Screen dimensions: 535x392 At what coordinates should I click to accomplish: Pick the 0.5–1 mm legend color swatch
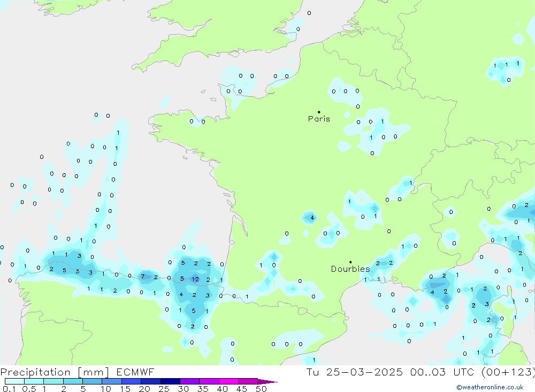pos(34,381)
